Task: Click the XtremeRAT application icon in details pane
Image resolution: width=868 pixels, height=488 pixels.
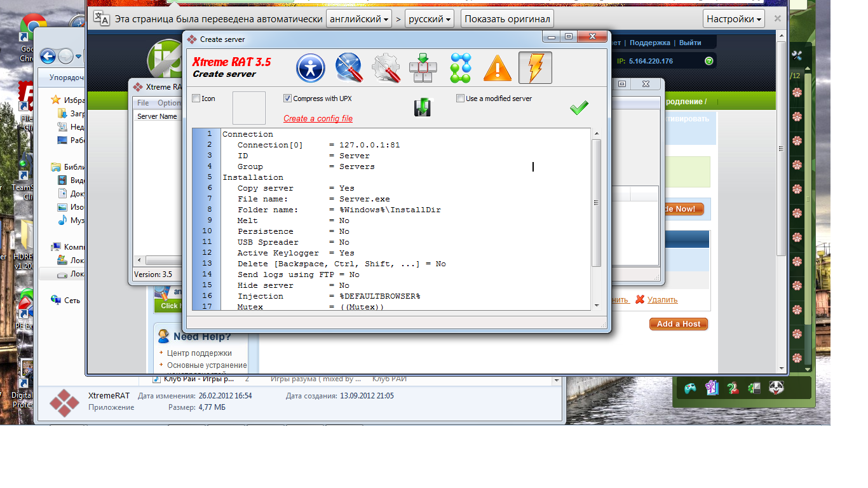Action: tap(64, 403)
